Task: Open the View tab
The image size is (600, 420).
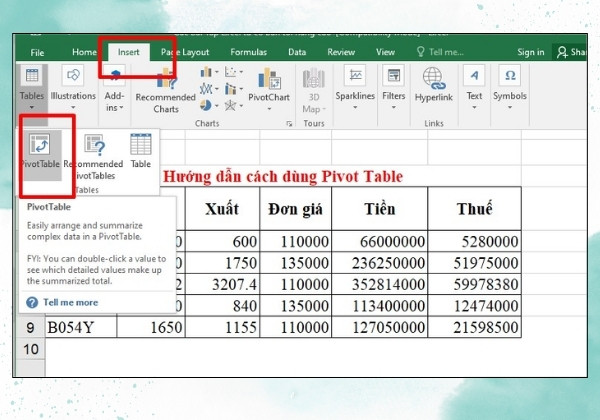Action: coord(385,52)
